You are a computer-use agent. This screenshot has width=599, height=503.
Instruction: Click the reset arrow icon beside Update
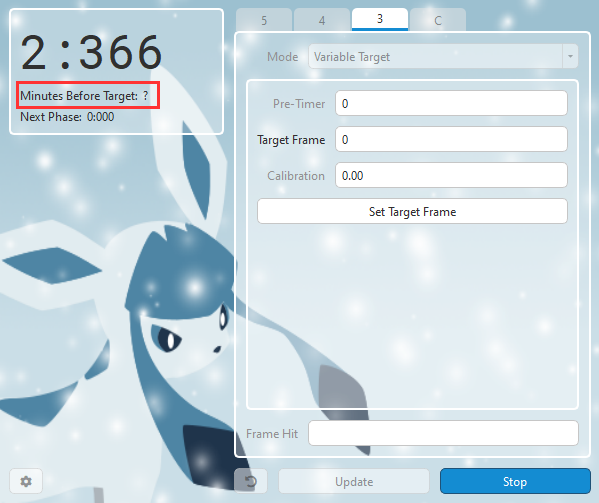[251, 481]
